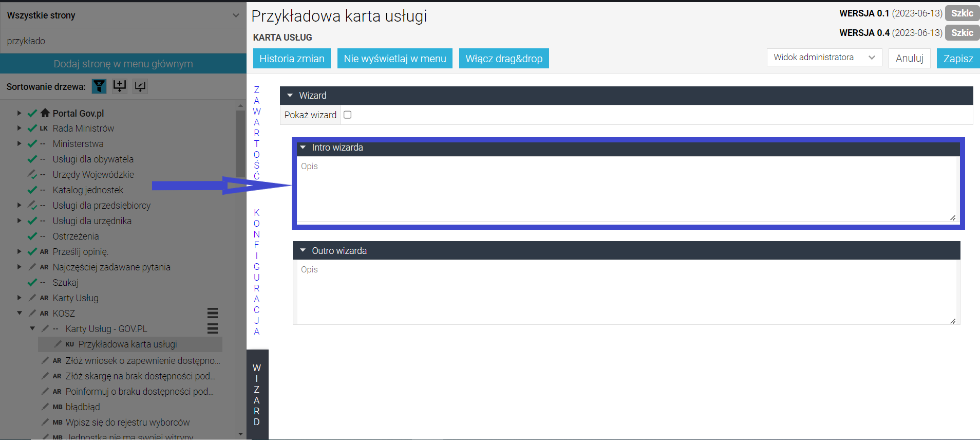Click the scroll-down arrow of the page tree
The width and height of the screenshot is (980, 440).
point(240,434)
